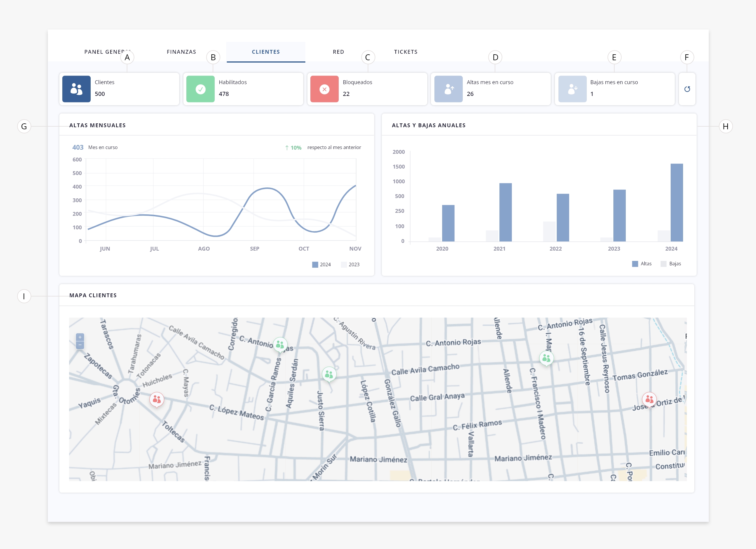Click the red Bloqueados X icon
This screenshot has height=549, width=756.
tap(324, 89)
